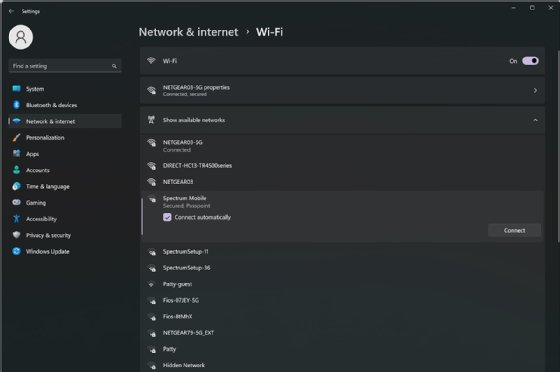Open the user profile avatar

coord(21,37)
